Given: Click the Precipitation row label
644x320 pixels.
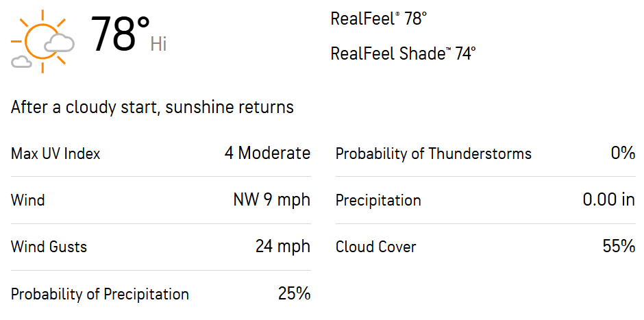Looking at the screenshot, I should tap(378, 201).
